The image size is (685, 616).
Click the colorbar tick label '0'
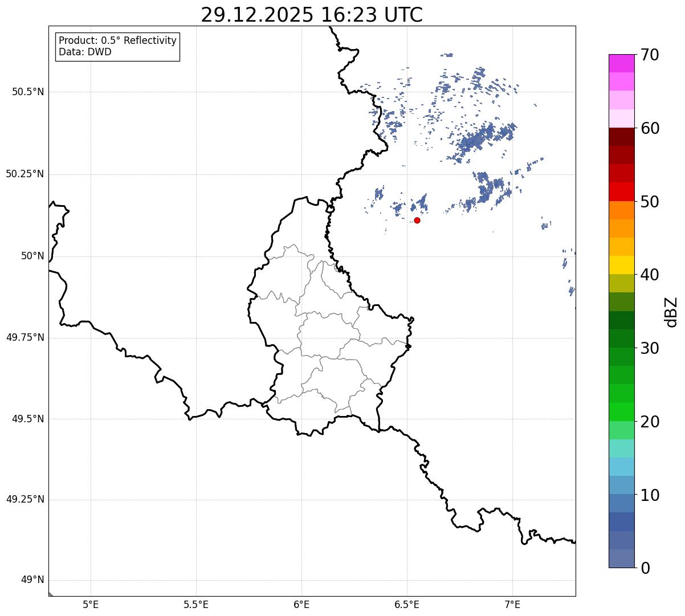tap(645, 568)
